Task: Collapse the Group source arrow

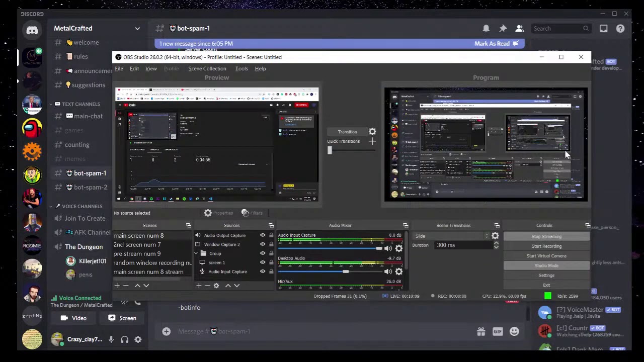Action: coord(197,253)
